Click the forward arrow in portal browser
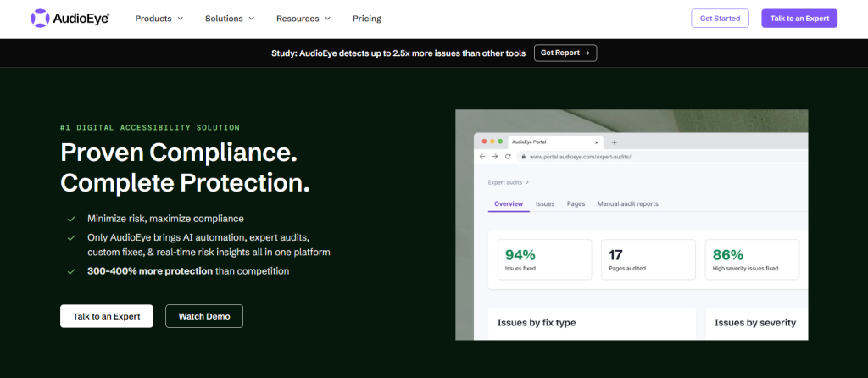868x378 pixels. pyautogui.click(x=495, y=157)
